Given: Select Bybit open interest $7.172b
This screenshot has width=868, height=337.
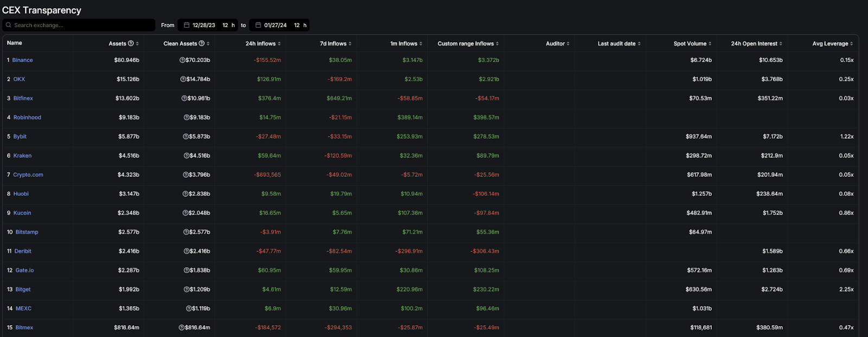Looking at the screenshot, I should click(773, 137).
